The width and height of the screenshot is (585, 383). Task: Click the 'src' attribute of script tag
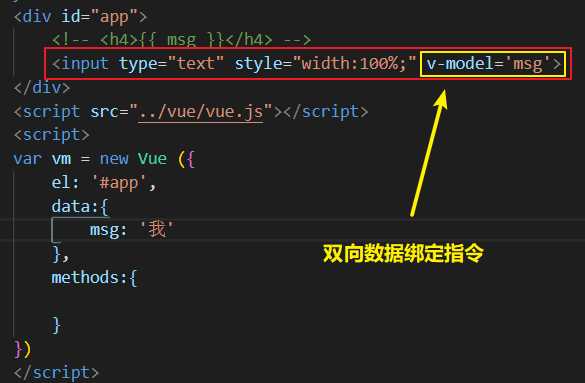click(x=104, y=111)
